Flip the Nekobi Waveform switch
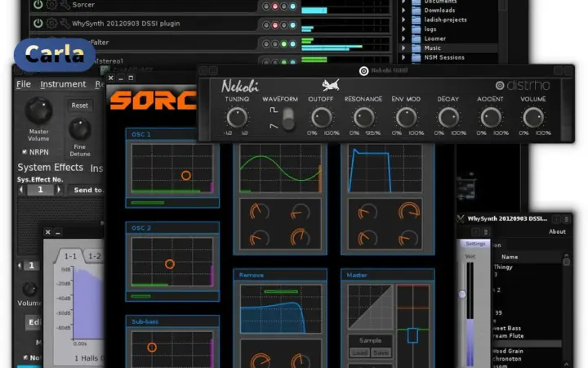 (x=288, y=119)
